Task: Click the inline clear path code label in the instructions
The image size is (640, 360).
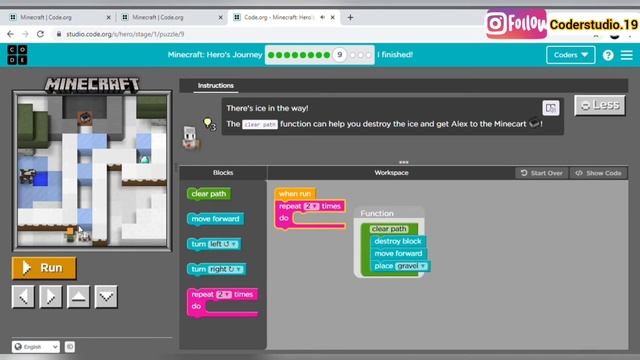Action: pyautogui.click(x=260, y=124)
